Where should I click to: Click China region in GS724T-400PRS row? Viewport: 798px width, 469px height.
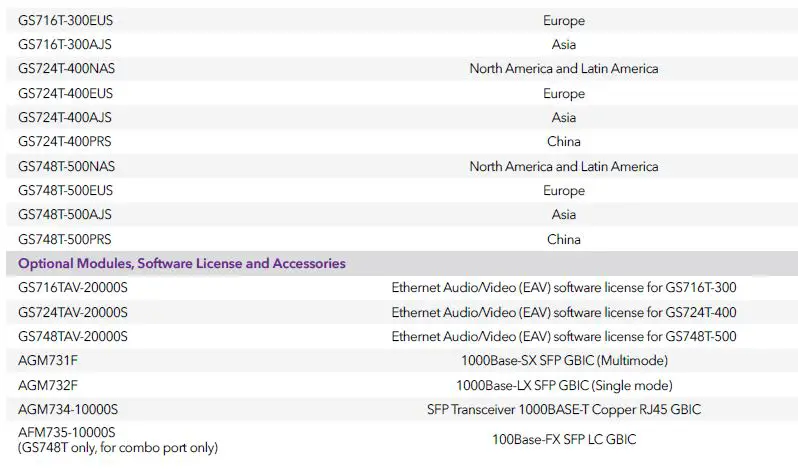coord(563,141)
